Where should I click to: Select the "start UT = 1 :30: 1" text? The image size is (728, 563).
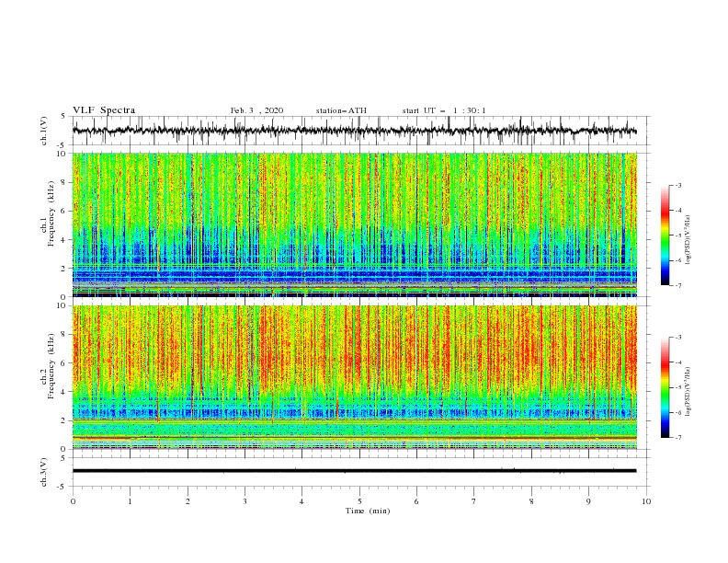pyautogui.click(x=444, y=110)
